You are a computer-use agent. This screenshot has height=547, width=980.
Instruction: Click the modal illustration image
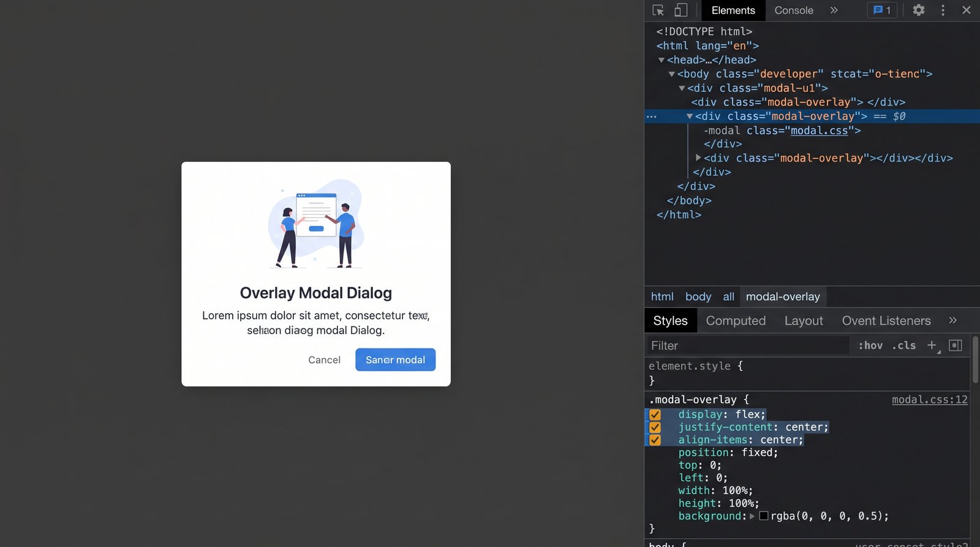(316, 224)
